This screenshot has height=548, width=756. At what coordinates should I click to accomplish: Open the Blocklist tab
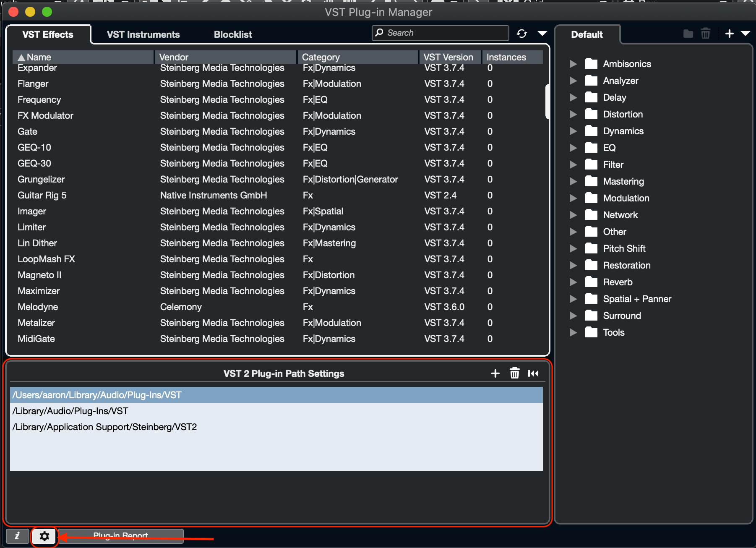233,34
